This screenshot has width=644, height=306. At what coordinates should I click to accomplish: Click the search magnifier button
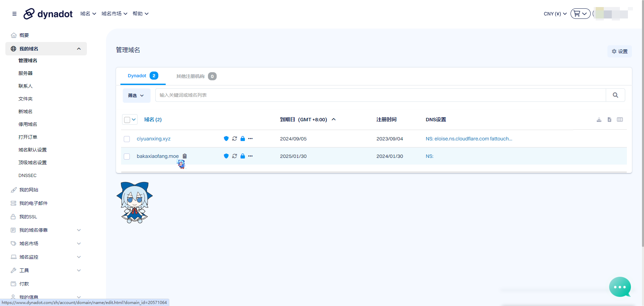(x=615, y=95)
